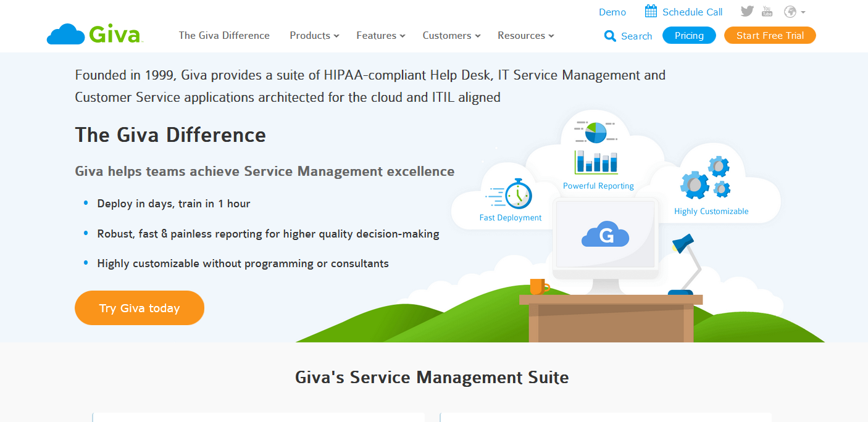The image size is (868, 422).
Task: Click the Start Free Trial button
Action: tap(770, 36)
